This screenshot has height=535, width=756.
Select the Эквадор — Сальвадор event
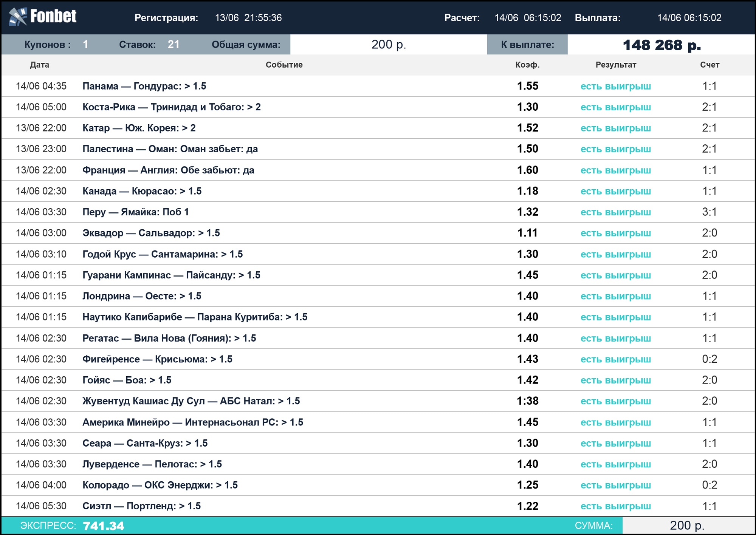(151, 233)
